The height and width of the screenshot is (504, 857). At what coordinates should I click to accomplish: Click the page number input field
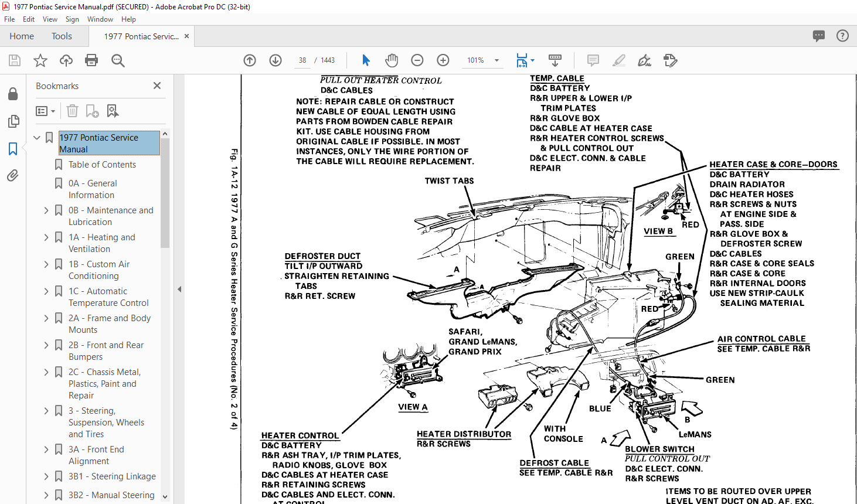pyautogui.click(x=302, y=60)
